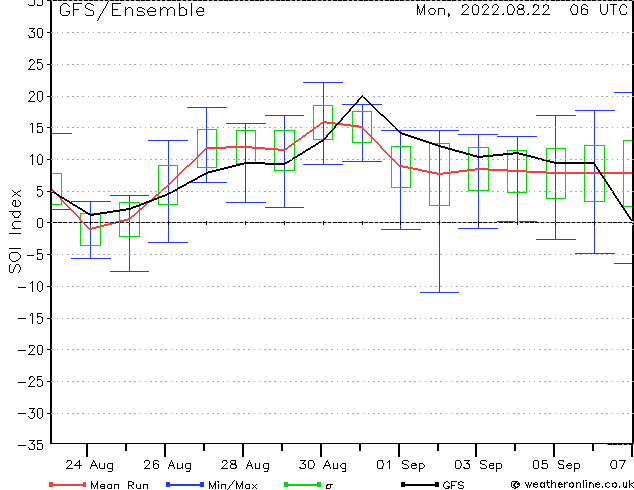Click the '05 Sep' x-axis date label
The width and height of the screenshot is (634, 490).
point(556,465)
